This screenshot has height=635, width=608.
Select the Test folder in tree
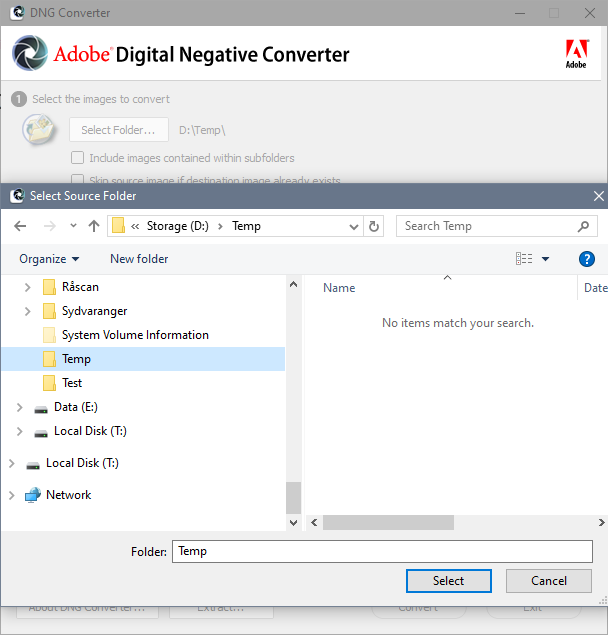click(x=72, y=383)
